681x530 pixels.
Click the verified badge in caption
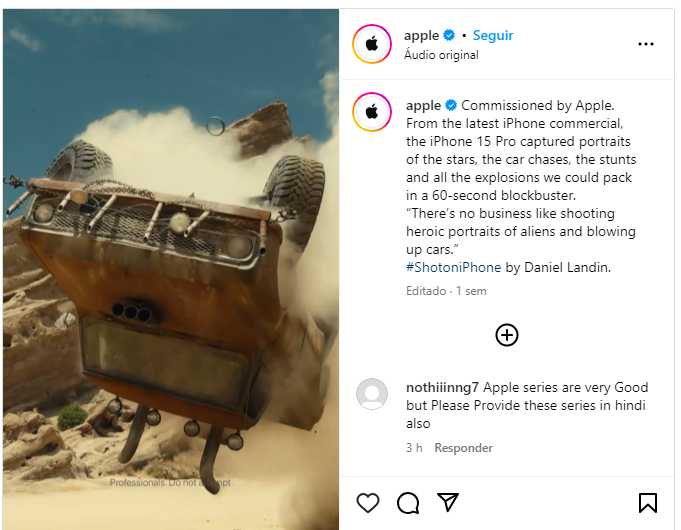point(451,105)
